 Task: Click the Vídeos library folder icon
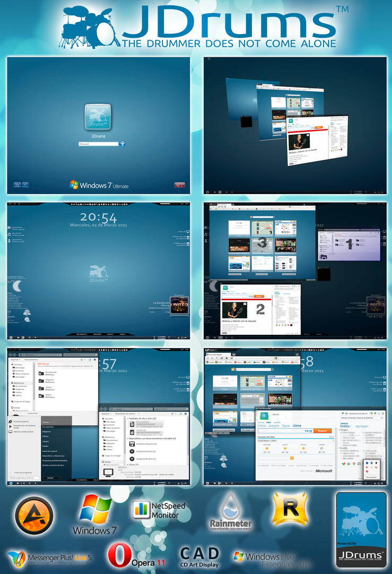(41, 396)
